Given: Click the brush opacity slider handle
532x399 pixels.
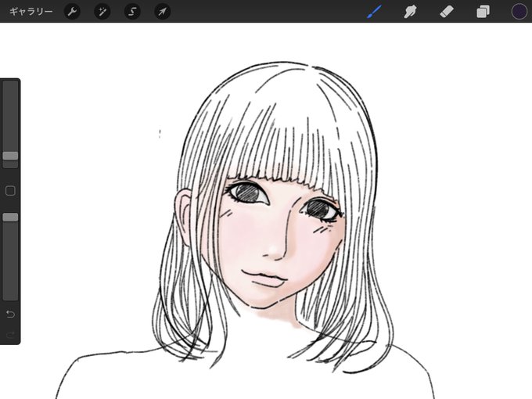Looking at the screenshot, I should pyautogui.click(x=10, y=217).
